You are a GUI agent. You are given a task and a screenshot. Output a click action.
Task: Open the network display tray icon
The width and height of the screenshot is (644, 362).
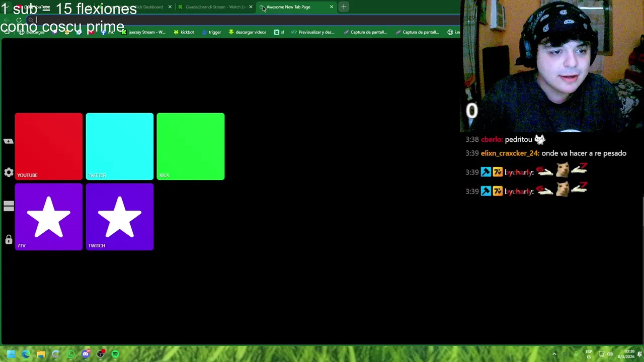(601, 354)
